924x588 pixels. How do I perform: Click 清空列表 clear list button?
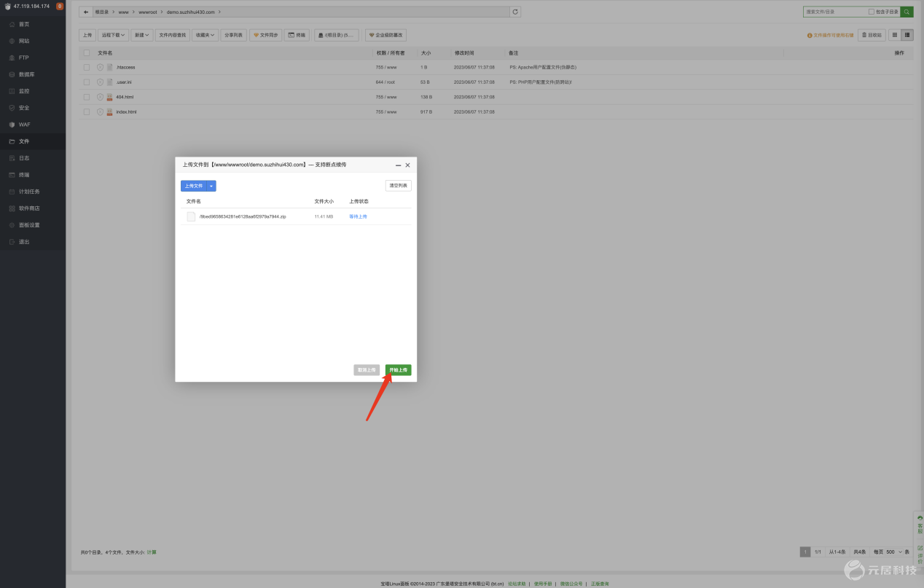[x=399, y=186]
